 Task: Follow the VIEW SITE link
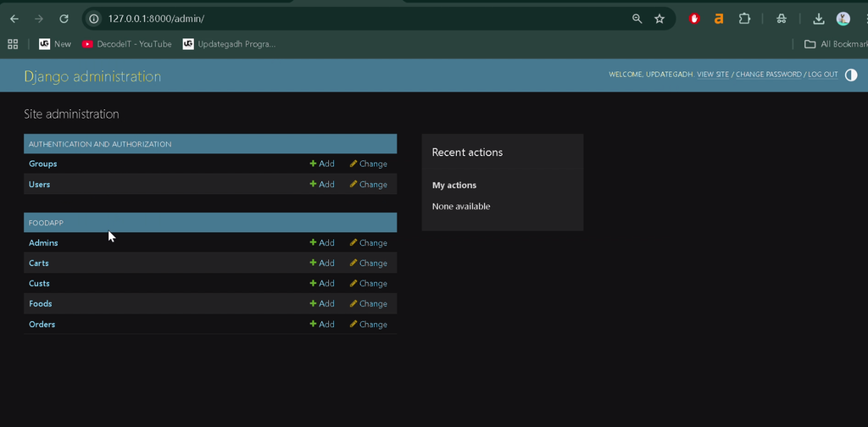(x=713, y=74)
